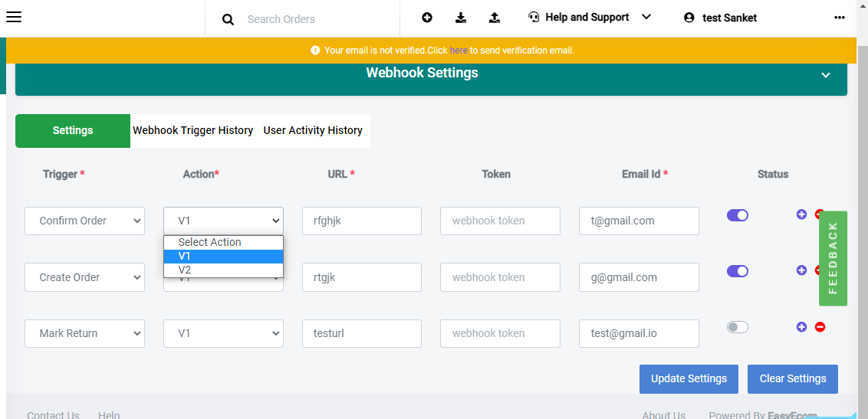
Task: Switch to the Webhook Trigger History tab
Action: [x=192, y=130]
